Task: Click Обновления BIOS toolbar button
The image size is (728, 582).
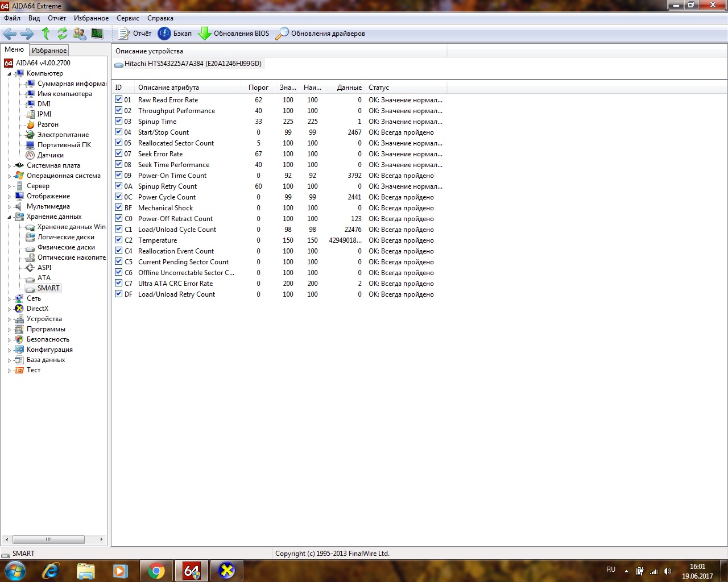Action: point(234,34)
